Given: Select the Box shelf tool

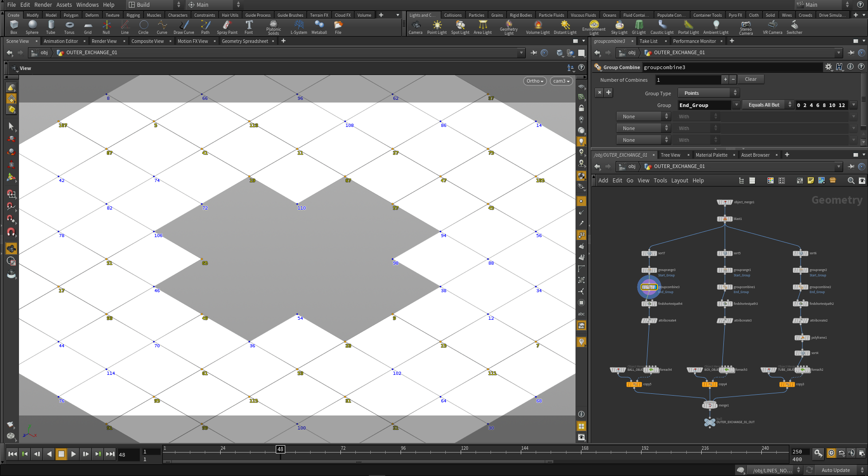Looking at the screenshot, I should 14,27.
